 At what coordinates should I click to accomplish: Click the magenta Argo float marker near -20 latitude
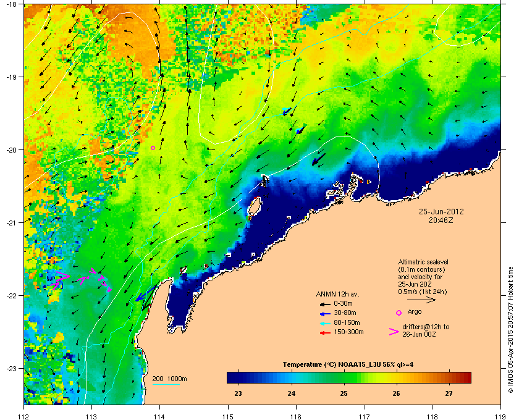[153, 148]
